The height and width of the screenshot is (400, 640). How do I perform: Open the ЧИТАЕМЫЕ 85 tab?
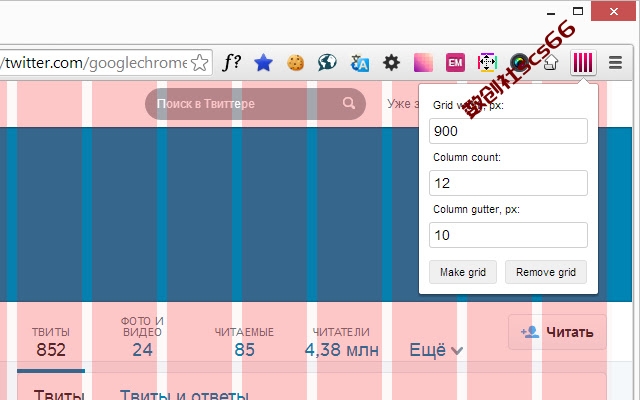(x=244, y=342)
